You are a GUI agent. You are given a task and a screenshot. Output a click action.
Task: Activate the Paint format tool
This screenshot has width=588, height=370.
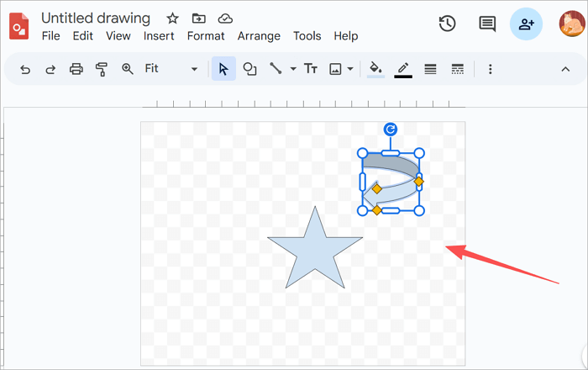102,69
